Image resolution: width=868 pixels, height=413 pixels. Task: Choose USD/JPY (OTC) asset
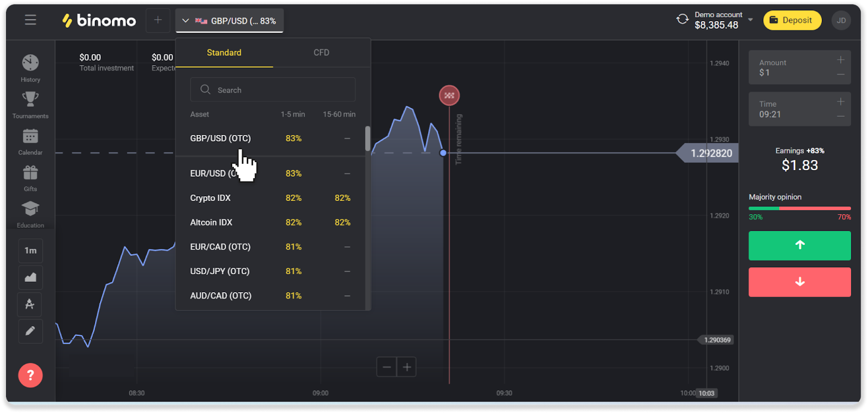[x=270, y=271]
